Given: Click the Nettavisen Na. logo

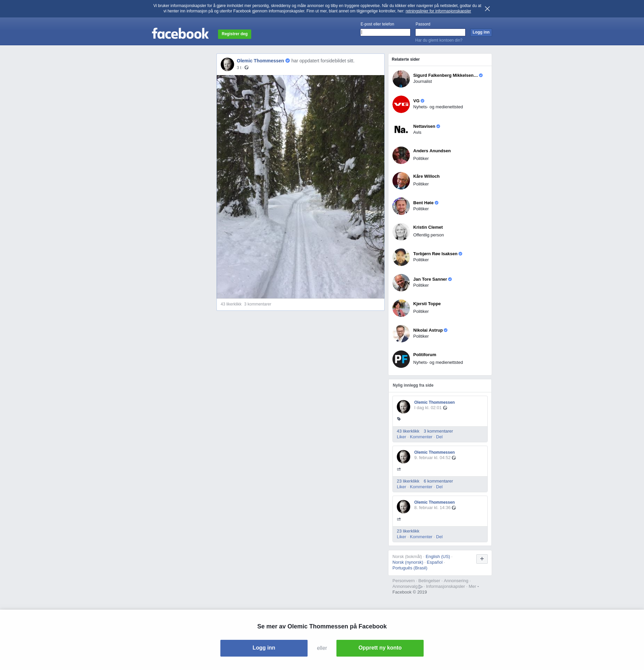Looking at the screenshot, I should (401, 129).
